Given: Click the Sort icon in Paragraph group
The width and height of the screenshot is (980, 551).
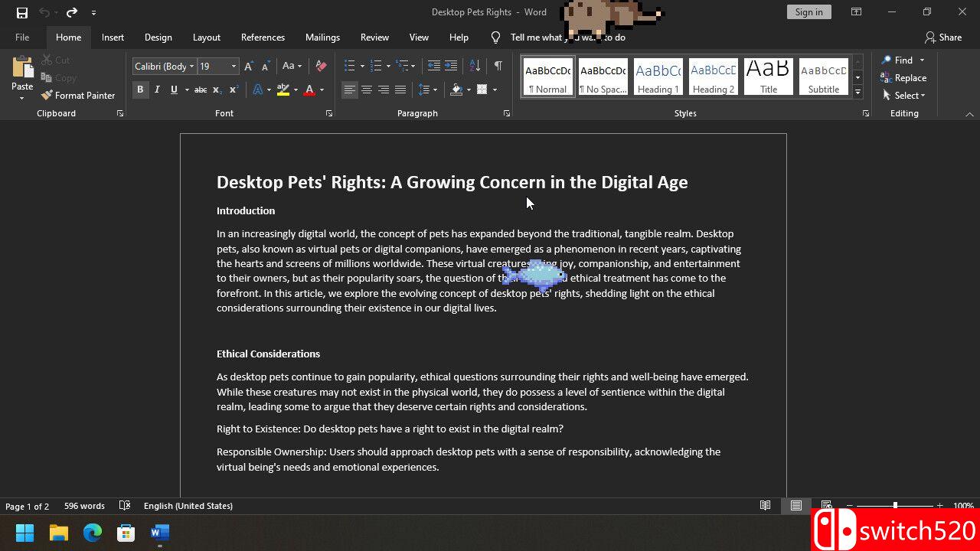Looking at the screenshot, I should (475, 67).
